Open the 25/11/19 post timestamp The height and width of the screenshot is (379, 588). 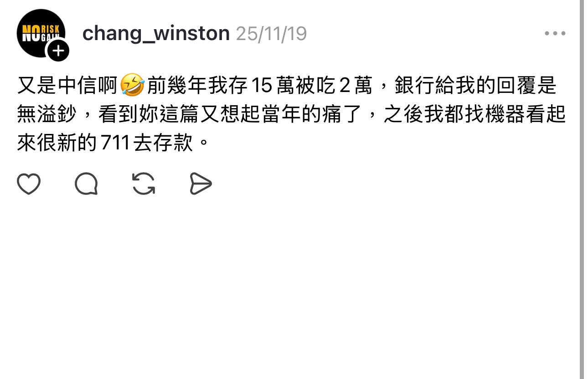271,34
